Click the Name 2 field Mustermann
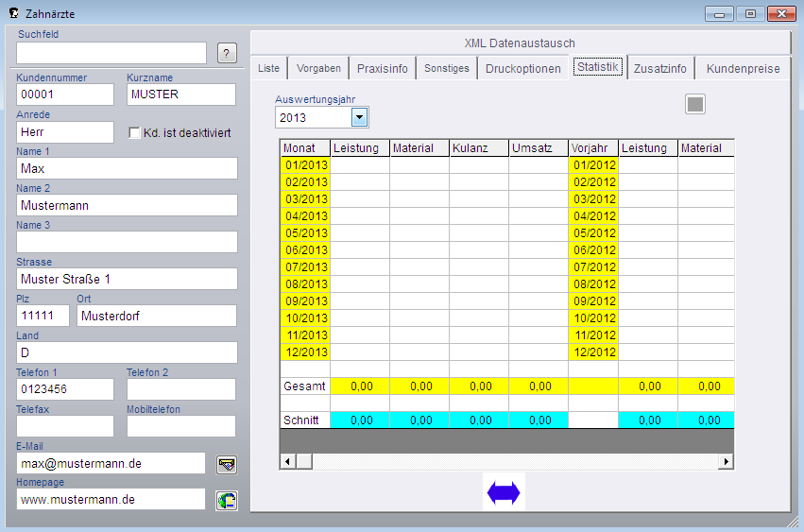This screenshot has height=532, width=804. tap(127, 205)
